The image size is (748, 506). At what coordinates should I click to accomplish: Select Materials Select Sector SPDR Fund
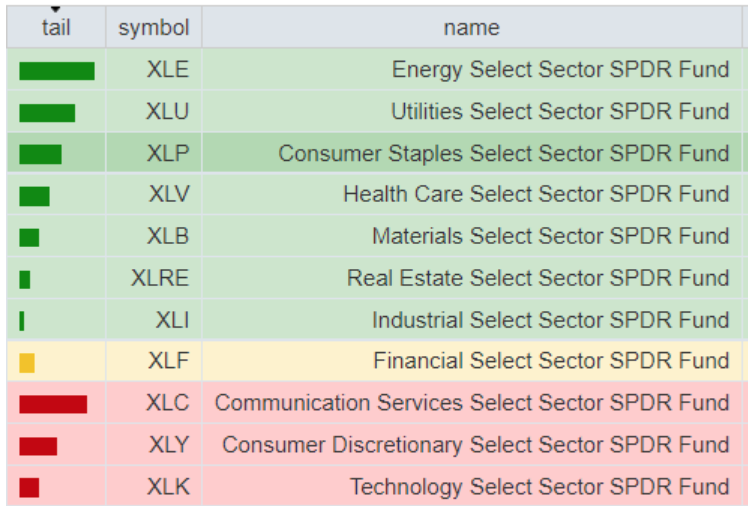click(550, 237)
